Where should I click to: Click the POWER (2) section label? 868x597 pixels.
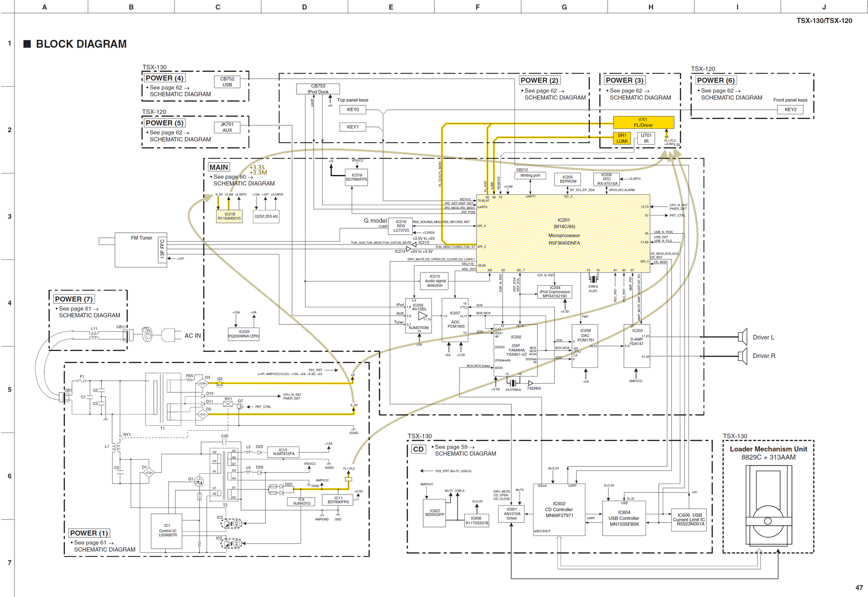click(x=540, y=80)
